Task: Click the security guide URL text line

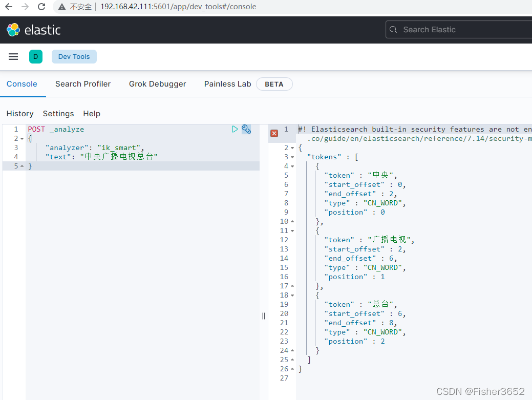Action: coord(419,138)
